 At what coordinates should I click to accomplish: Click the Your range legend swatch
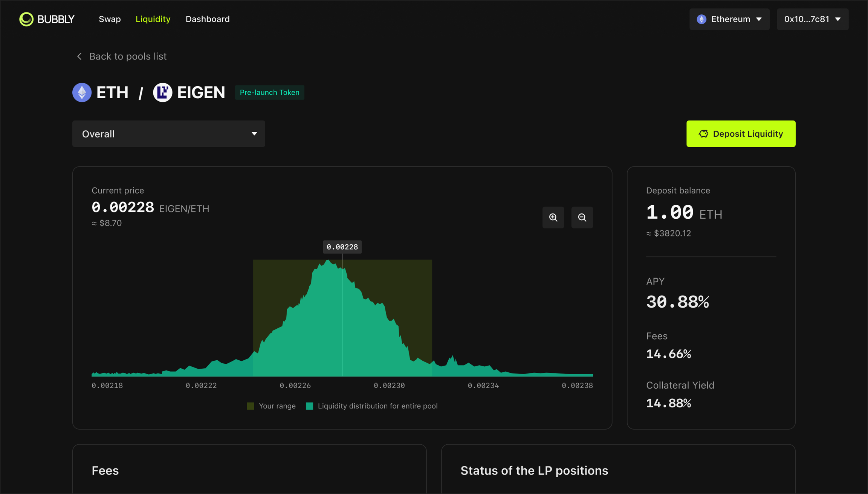[x=251, y=406]
